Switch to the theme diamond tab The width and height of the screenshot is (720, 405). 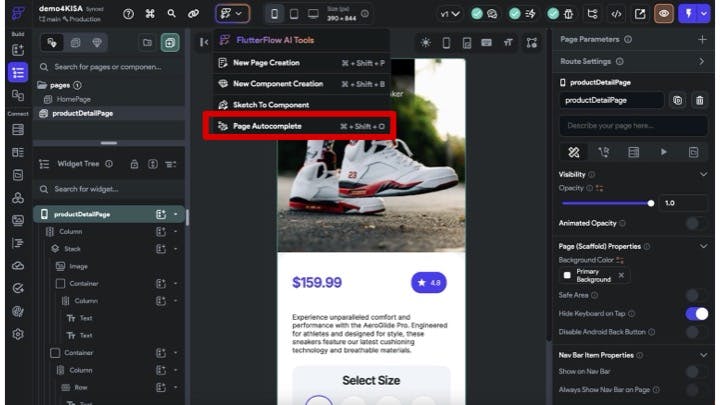coord(97,43)
